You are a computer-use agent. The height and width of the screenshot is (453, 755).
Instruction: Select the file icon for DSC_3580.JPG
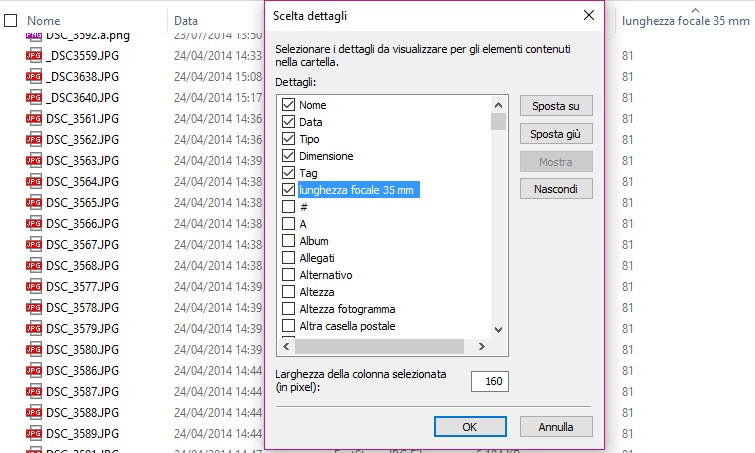(34, 350)
